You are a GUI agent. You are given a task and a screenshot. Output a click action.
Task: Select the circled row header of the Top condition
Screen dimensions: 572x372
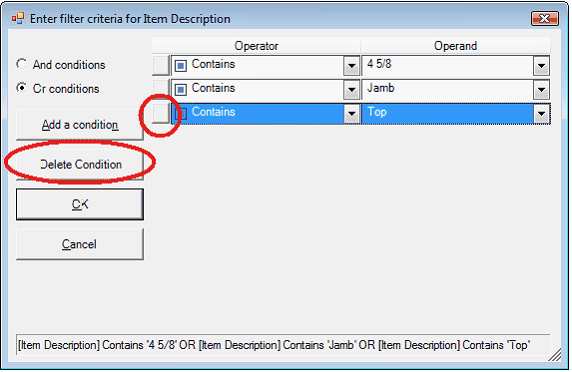(x=161, y=113)
